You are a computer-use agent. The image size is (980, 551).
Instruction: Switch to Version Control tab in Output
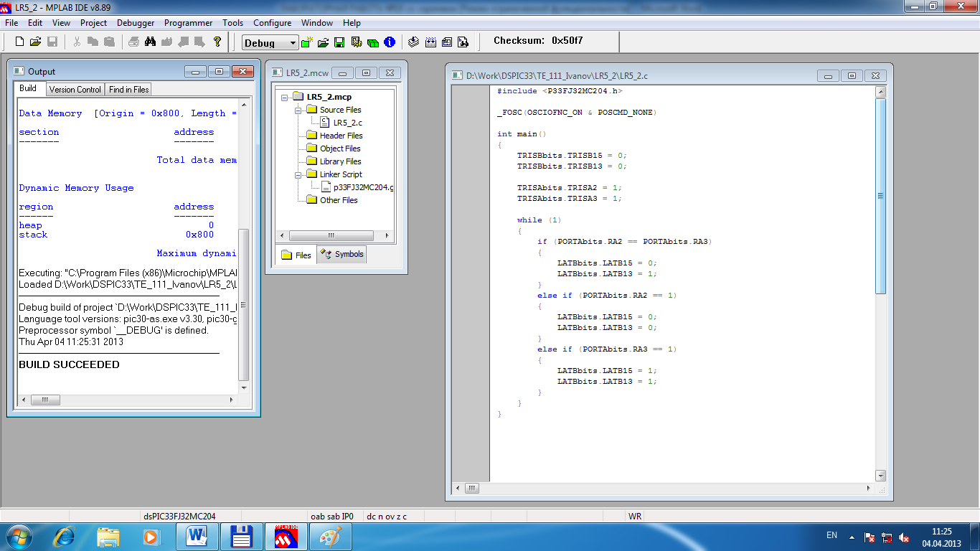(x=75, y=90)
